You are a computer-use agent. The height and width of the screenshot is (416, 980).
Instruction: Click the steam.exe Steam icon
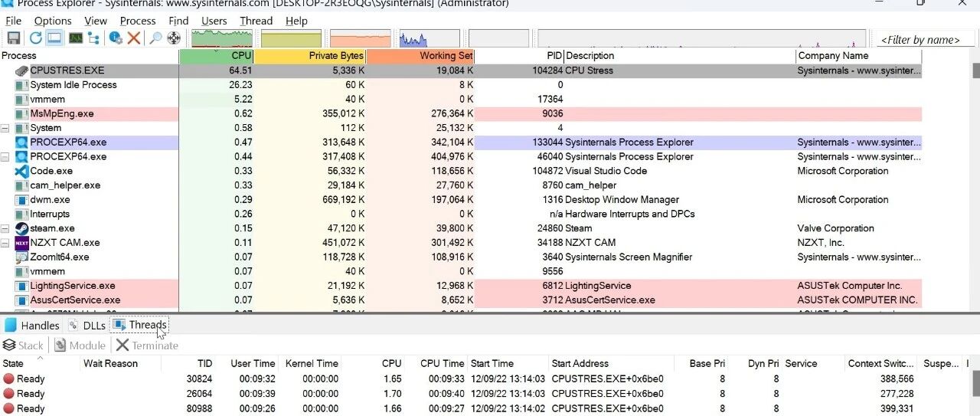(x=21, y=228)
